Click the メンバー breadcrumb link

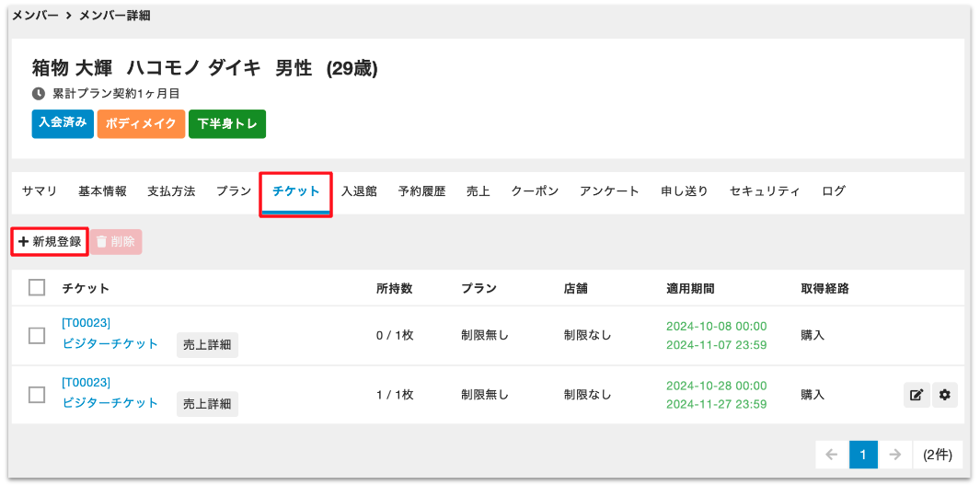coord(36,16)
